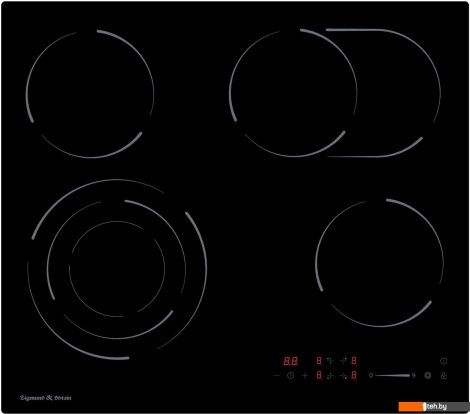Select the top-left zone selector cross
Screen dimensions: 470x414
tap(330, 361)
